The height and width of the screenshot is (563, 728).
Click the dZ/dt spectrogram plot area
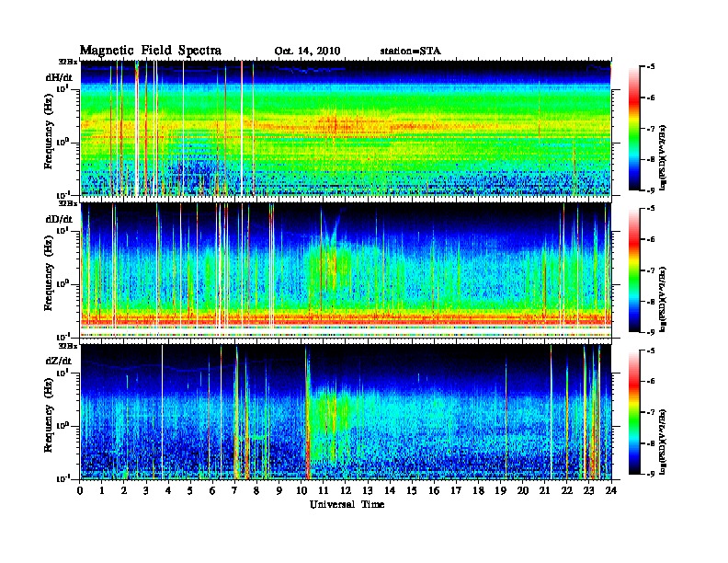click(x=346, y=412)
